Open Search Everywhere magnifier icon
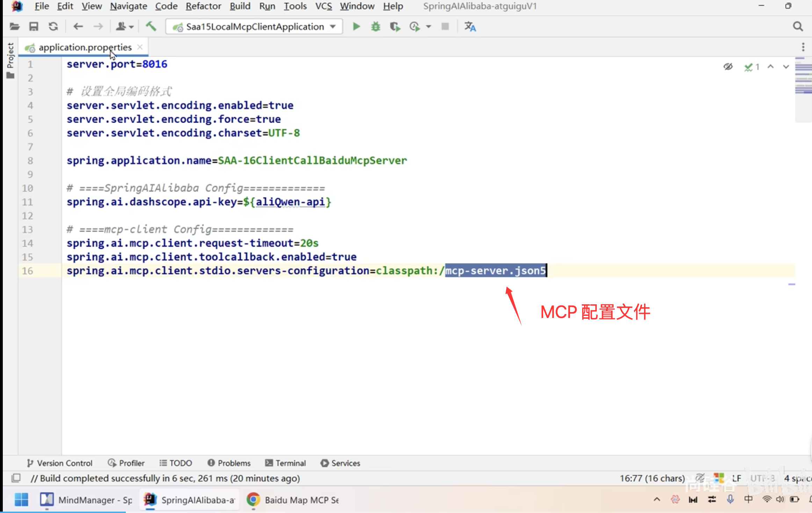 pyautogui.click(x=798, y=27)
